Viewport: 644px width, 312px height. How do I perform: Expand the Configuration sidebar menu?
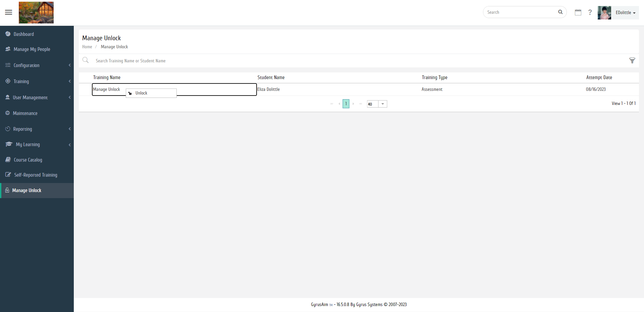coord(26,65)
